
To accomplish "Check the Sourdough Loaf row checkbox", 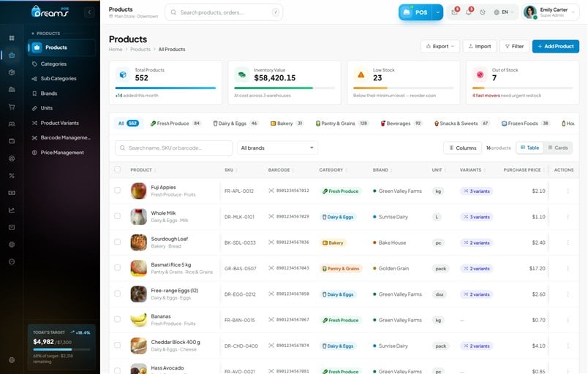I will pos(117,242).
